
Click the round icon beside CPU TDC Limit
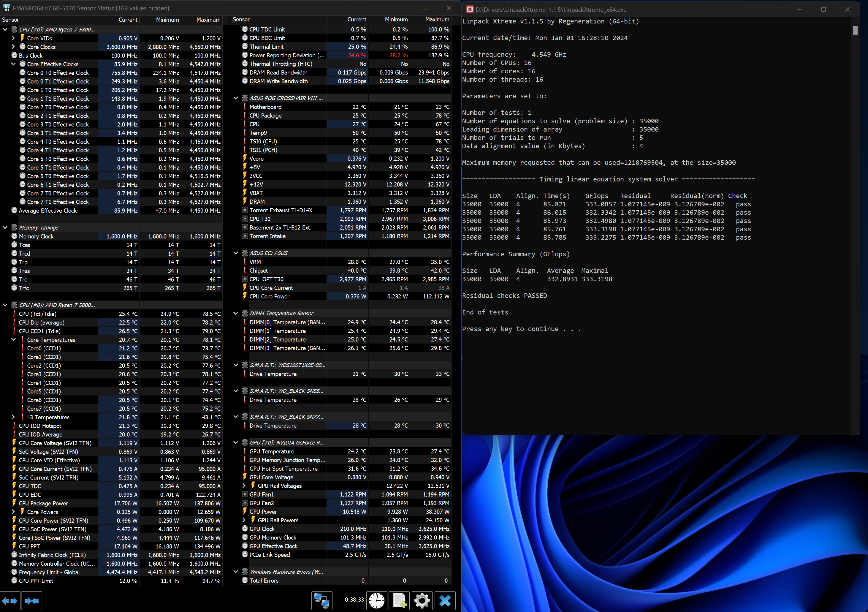245,29
